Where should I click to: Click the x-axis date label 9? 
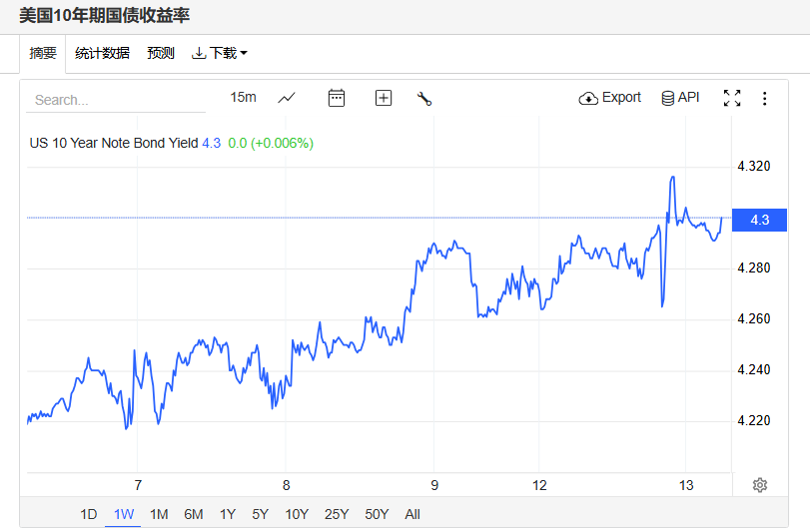tap(434, 485)
